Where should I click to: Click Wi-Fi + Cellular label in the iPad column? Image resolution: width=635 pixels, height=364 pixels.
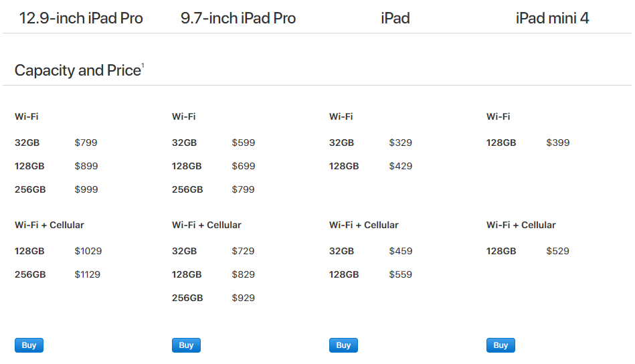363,225
